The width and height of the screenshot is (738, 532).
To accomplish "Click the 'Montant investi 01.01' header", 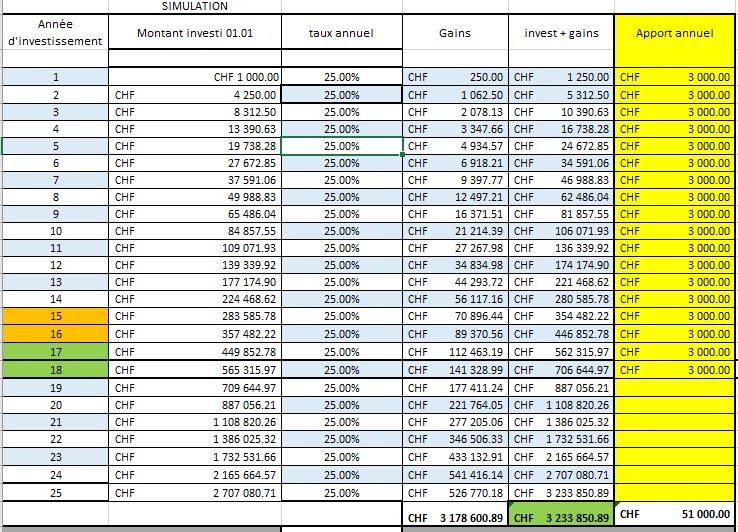I will pyautogui.click(x=195, y=32).
